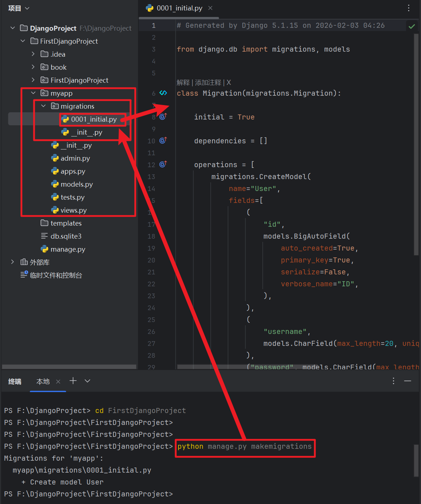Image resolution: width=421 pixels, height=504 pixels.
Task: Collapse the migrations folder
Action: click(x=43, y=106)
